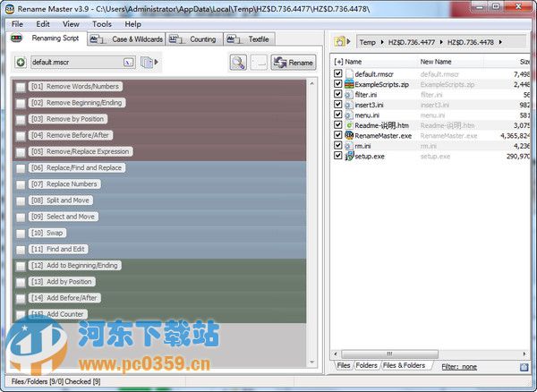Expand the [11] Find and Edit step

(58, 249)
